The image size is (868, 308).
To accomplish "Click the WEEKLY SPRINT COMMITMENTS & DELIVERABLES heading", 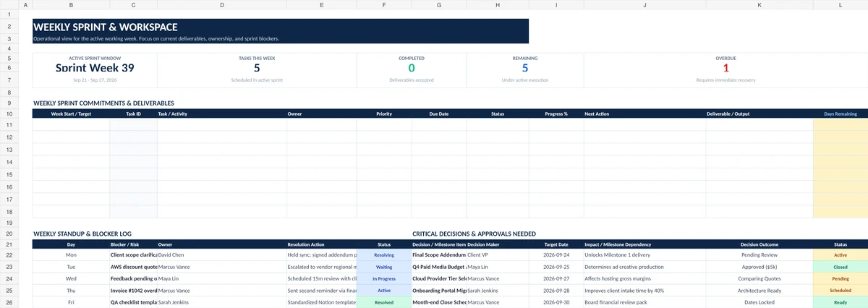I will coord(103,103).
